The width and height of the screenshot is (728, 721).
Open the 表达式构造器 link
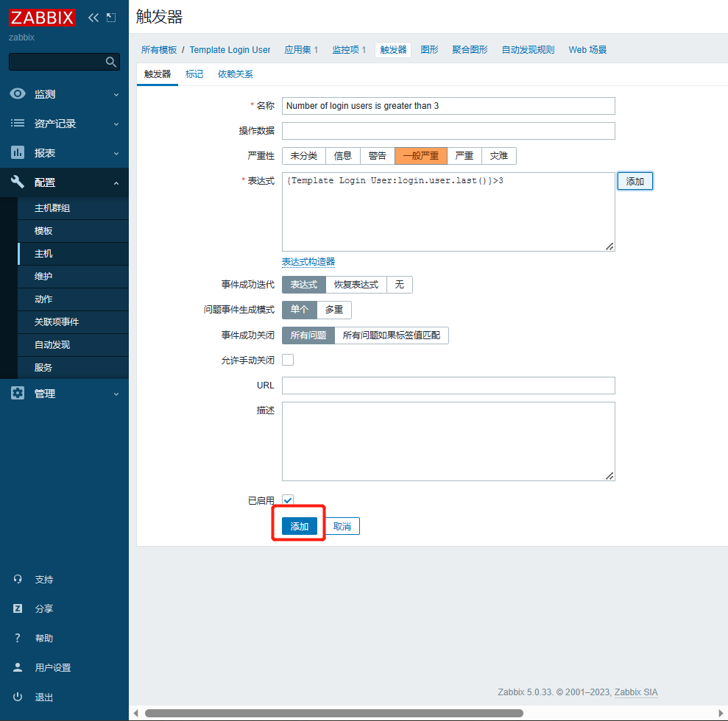[308, 262]
